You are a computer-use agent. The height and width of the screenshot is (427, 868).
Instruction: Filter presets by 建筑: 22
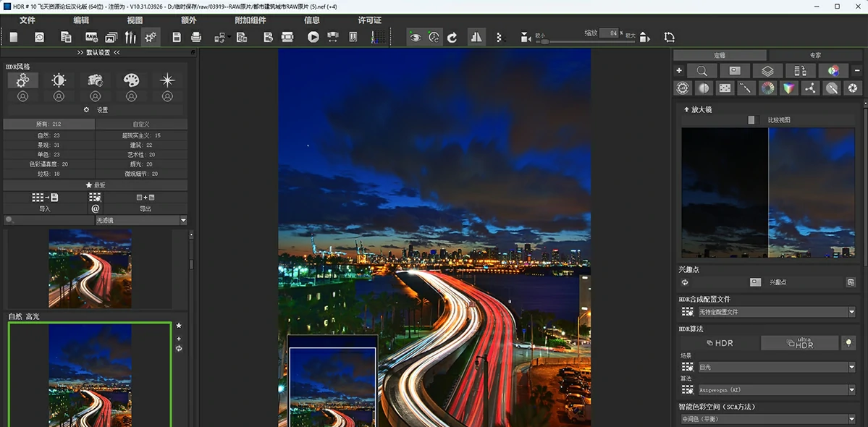pyautogui.click(x=141, y=145)
